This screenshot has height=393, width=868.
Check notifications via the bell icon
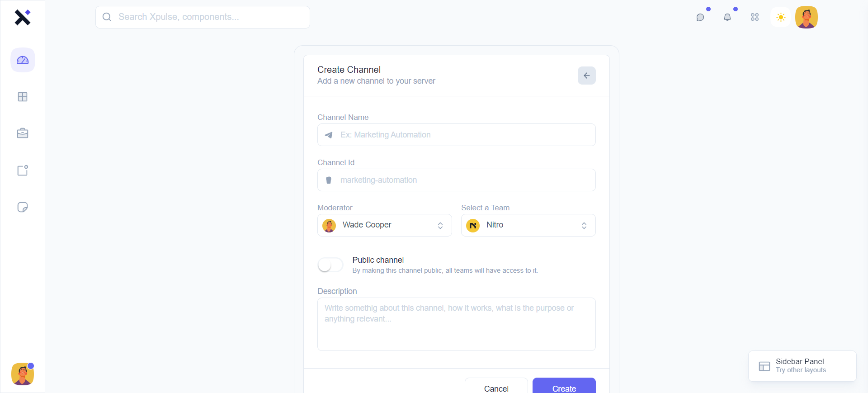728,17
